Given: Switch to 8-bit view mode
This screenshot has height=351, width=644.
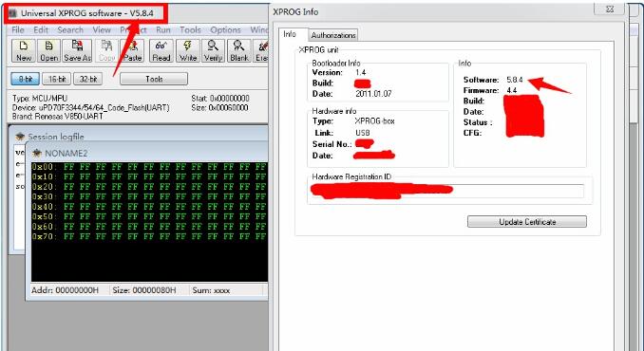Looking at the screenshot, I should click(26, 79).
